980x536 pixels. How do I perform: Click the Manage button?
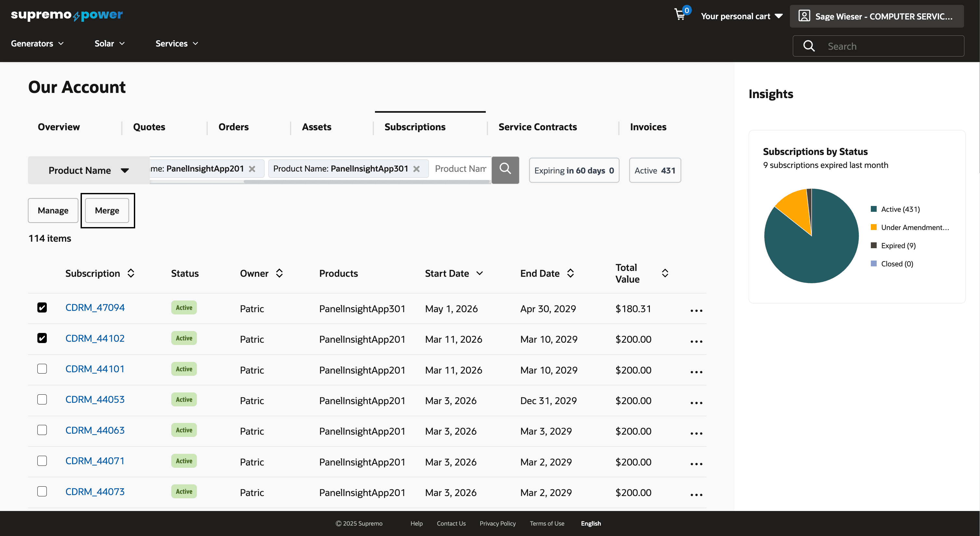[x=53, y=211]
